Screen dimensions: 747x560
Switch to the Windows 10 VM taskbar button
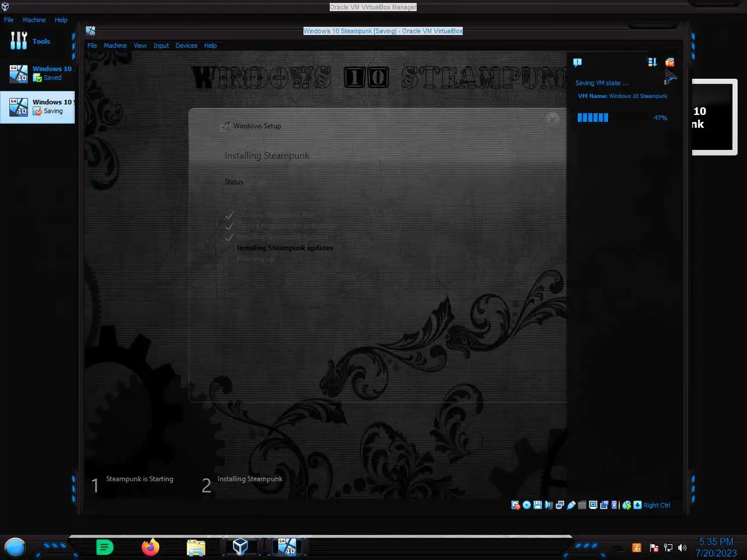coord(286,547)
